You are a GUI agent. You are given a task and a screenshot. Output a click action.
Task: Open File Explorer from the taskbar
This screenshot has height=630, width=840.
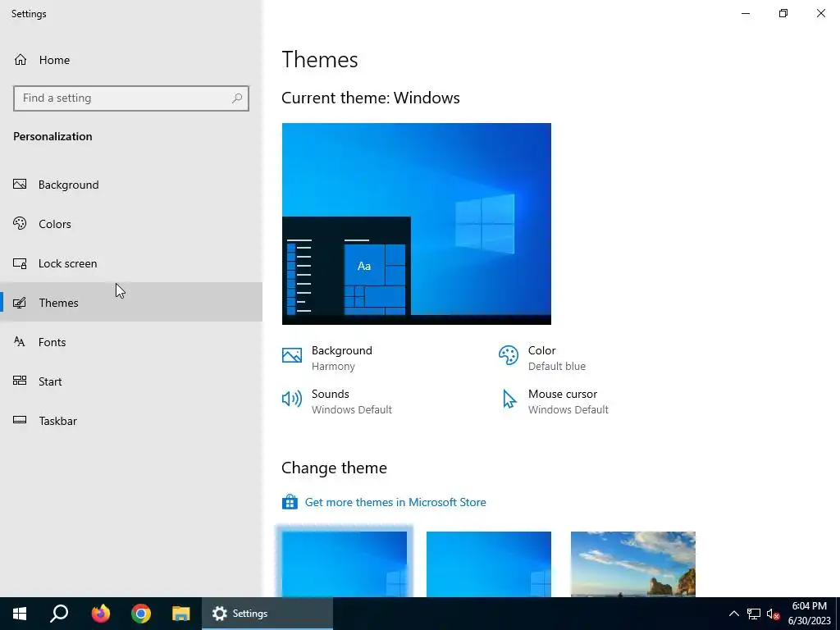tap(181, 614)
